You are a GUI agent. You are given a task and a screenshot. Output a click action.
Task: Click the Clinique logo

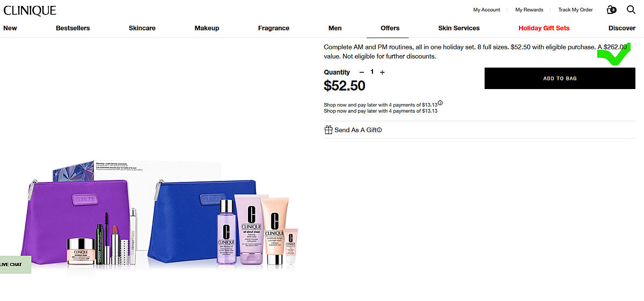tap(30, 11)
